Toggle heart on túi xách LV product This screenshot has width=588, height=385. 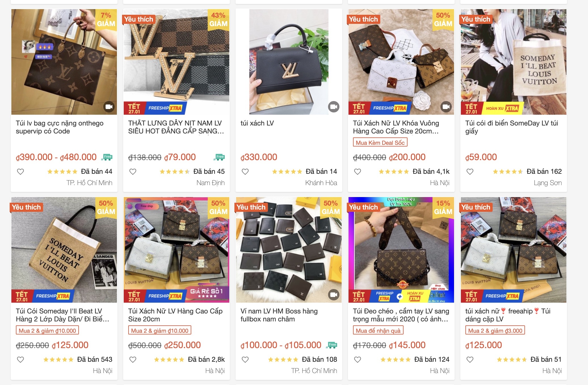click(245, 171)
